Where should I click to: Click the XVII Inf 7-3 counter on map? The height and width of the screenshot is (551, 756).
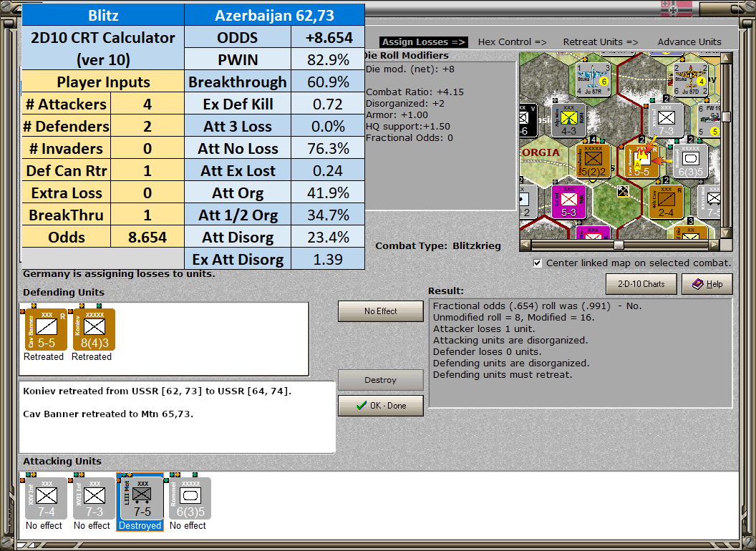pos(666,120)
